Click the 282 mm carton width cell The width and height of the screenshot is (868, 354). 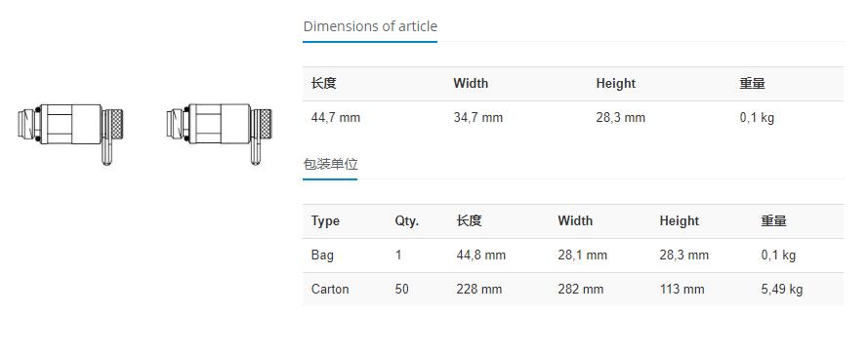tap(581, 290)
